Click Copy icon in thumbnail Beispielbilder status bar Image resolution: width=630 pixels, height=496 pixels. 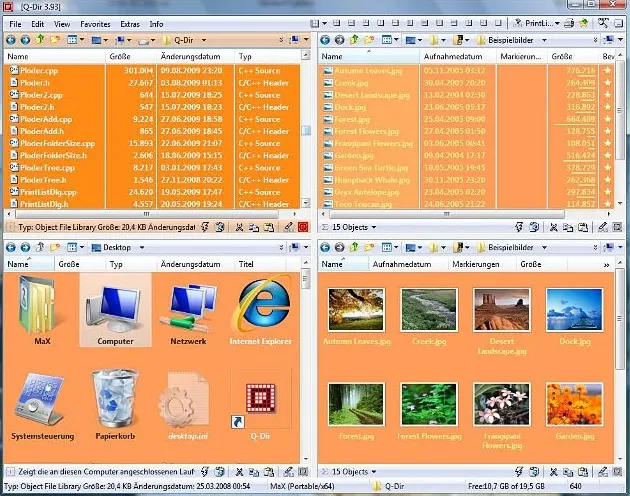[x=568, y=471]
